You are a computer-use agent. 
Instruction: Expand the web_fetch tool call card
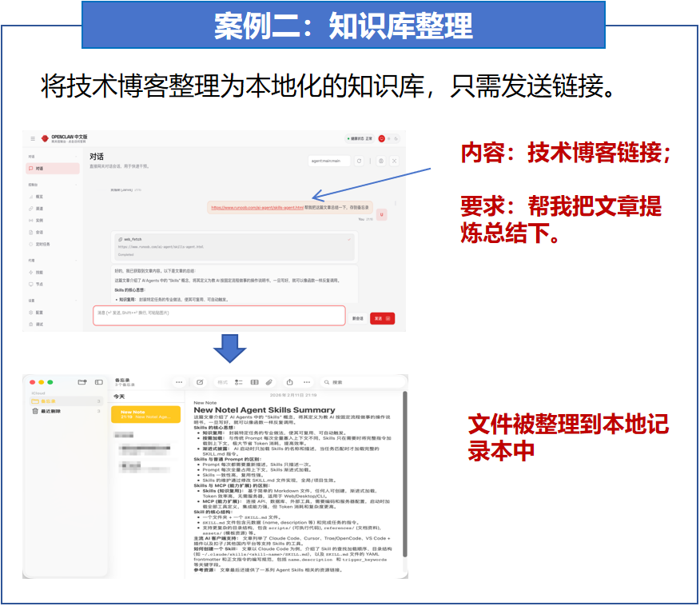[x=349, y=238]
